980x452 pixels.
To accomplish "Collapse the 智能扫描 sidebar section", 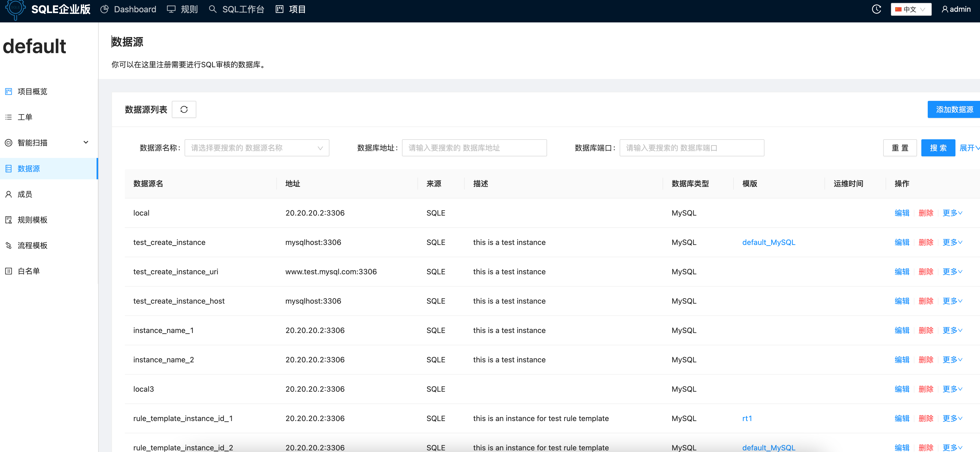I will 86,142.
